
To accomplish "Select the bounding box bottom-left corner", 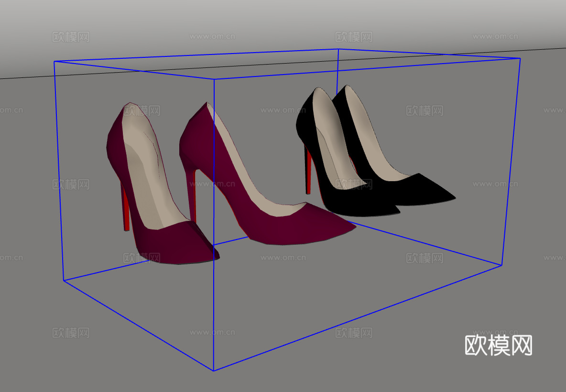I will point(64,281).
